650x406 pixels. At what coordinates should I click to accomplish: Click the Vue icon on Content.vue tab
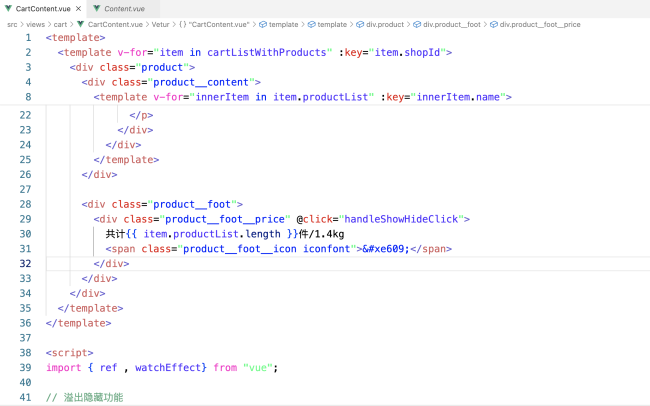point(97,8)
